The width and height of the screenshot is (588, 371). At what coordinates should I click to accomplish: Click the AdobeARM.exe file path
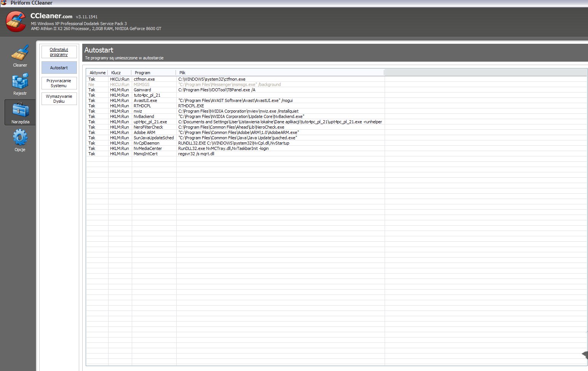[239, 132]
